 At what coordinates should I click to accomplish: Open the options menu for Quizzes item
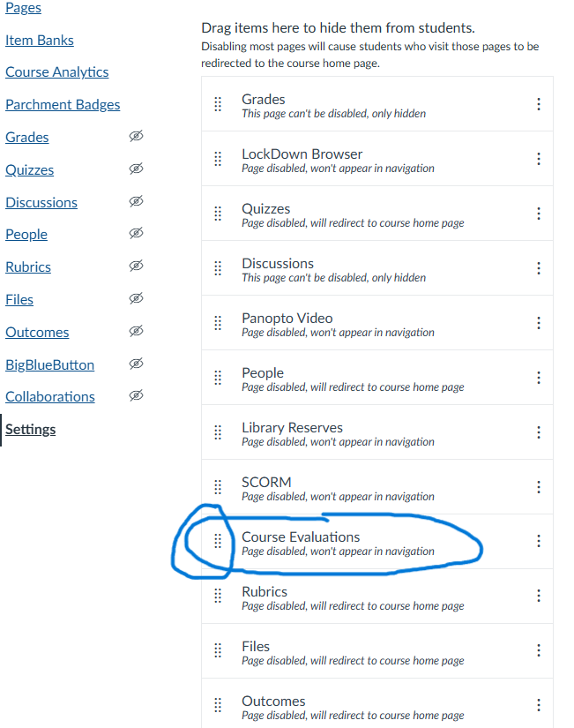coord(538,214)
